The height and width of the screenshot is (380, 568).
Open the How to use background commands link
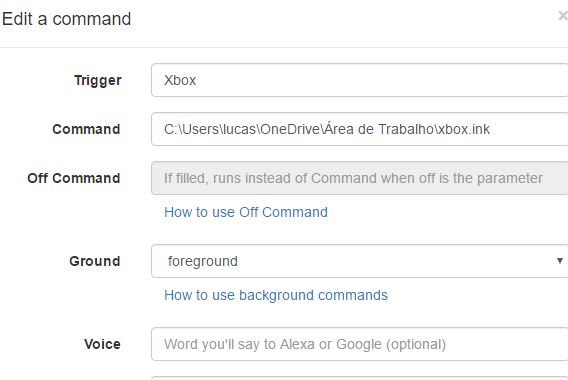(x=276, y=295)
